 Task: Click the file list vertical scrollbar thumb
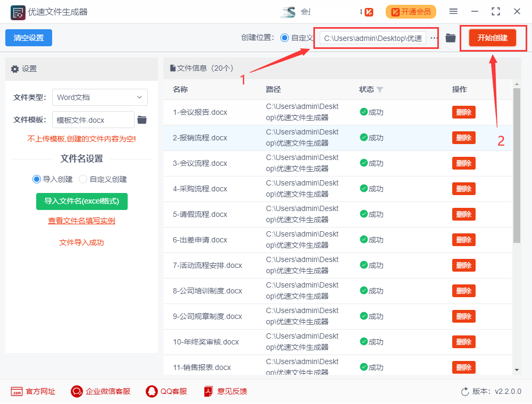(x=517, y=165)
